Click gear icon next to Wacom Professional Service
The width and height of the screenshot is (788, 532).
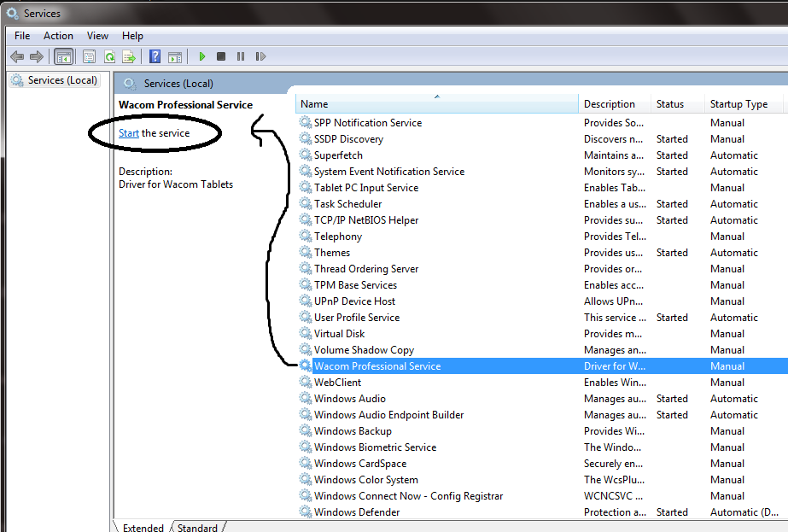coord(305,365)
